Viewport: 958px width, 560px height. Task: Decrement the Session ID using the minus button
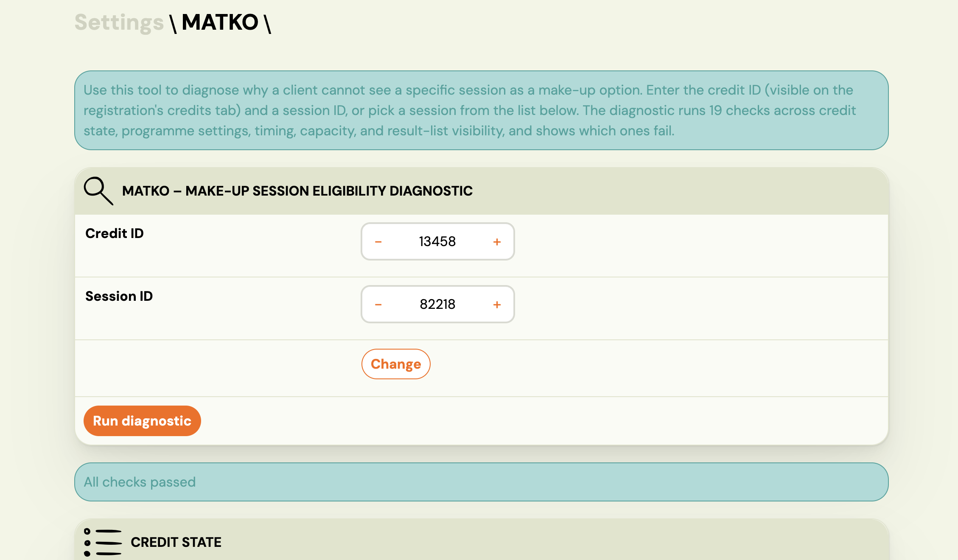tap(378, 304)
